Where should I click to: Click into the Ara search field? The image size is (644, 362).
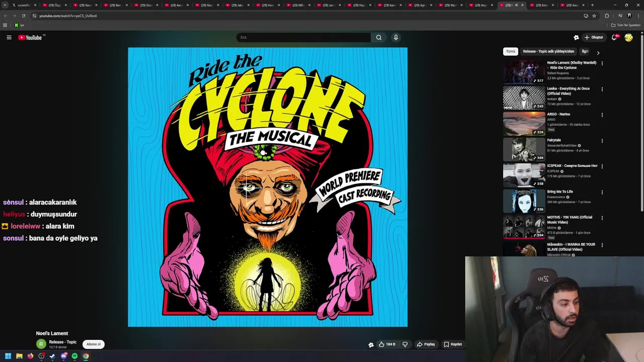tap(303, 37)
